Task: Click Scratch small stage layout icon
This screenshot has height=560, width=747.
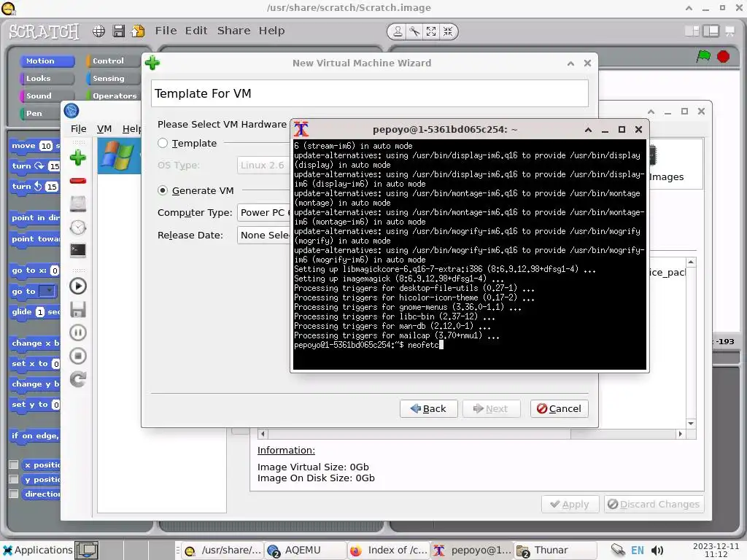Action: point(692,31)
